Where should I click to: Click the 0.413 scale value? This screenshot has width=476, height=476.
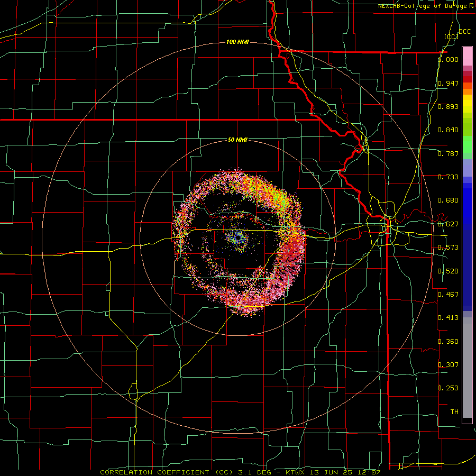(448, 317)
